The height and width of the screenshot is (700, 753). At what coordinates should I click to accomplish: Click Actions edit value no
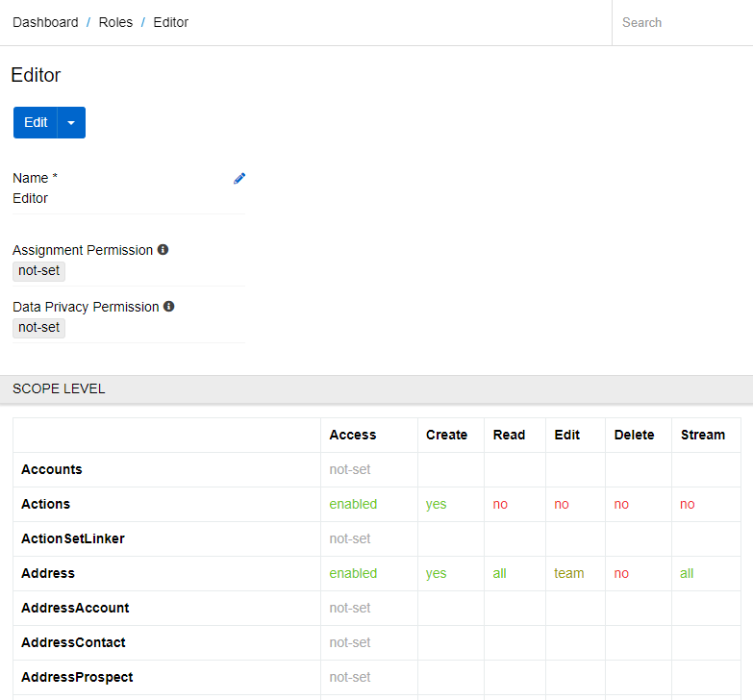click(562, 505)
